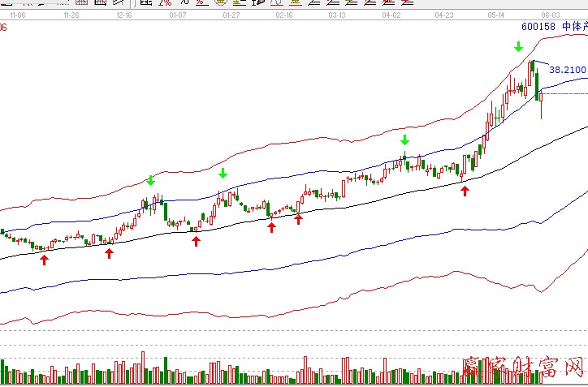Click the 01-07 date label
Image resolution: width=588 pixels, height=387 pixels.
pyautogui.click(x=177, y=15)
